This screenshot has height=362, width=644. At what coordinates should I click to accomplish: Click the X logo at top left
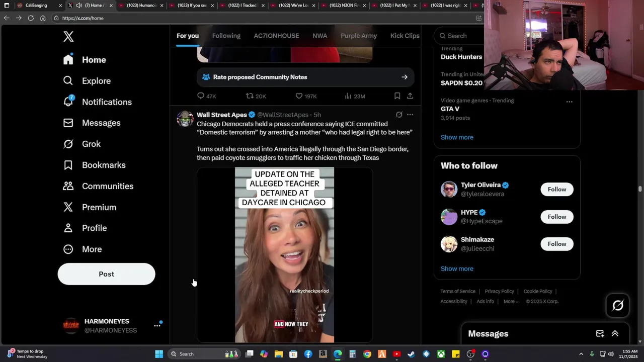pyautogui.click(x=68, y=36)
